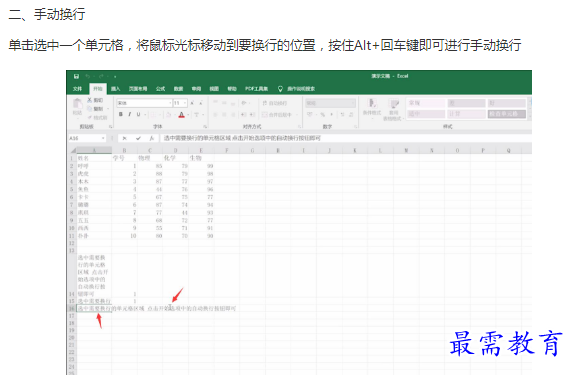The image size is (571, 375).
Task: Open the font color dropdown arrow
Action: click(188, 115)
